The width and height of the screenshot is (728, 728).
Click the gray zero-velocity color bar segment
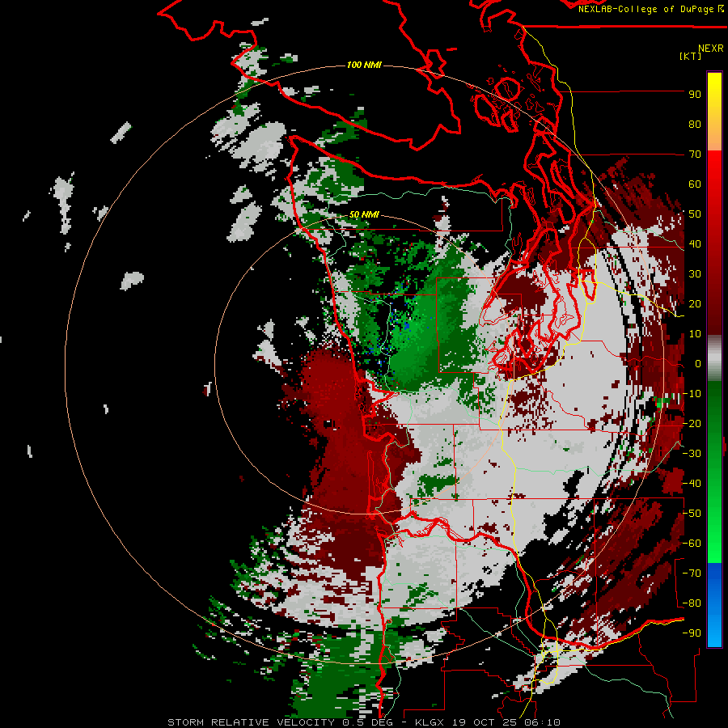pyautogui.click(x=714, y=358)
